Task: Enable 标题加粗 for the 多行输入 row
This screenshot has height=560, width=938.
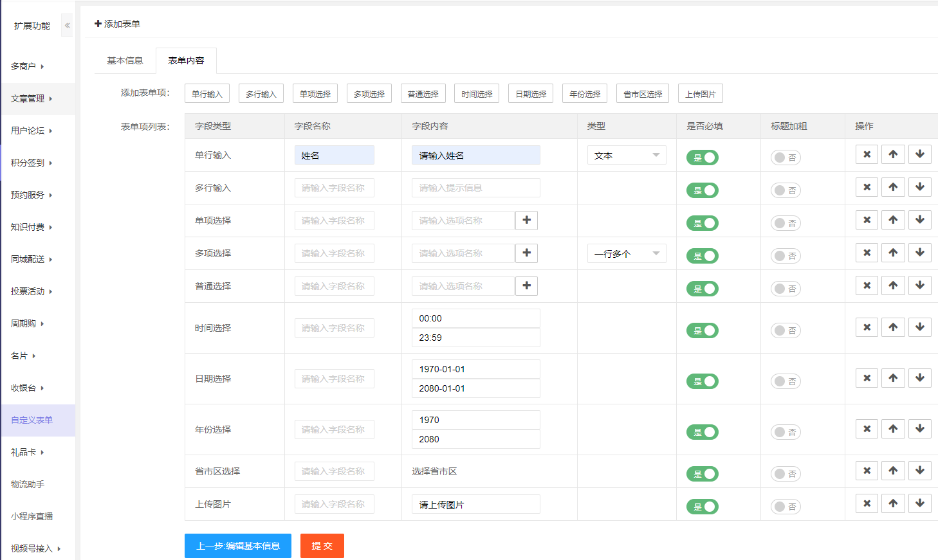Action: [786, 190]
